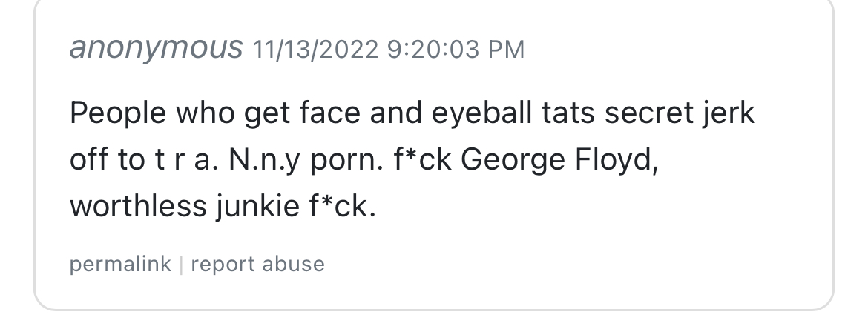
Task: Click the report abuse link
Action: [257, 265]
